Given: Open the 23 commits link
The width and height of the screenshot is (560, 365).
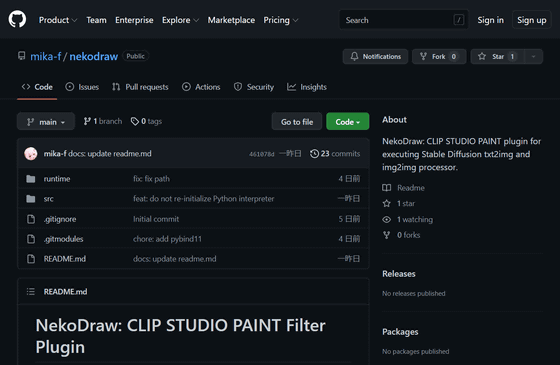Looking at the screenshot, I should (335, 154).
